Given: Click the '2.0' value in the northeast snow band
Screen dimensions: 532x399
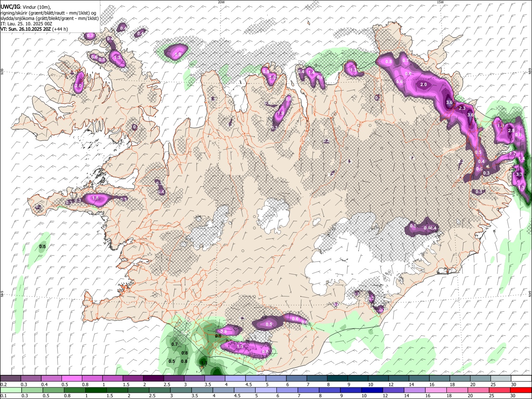Looking at the screenshot, I should tap(424, 84).
